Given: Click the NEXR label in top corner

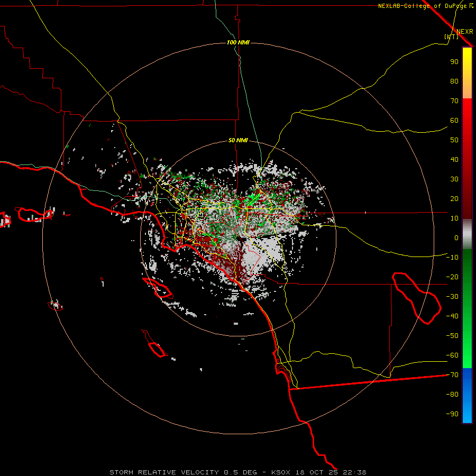Looking at the screenshot, I should [x=465, y=32].
